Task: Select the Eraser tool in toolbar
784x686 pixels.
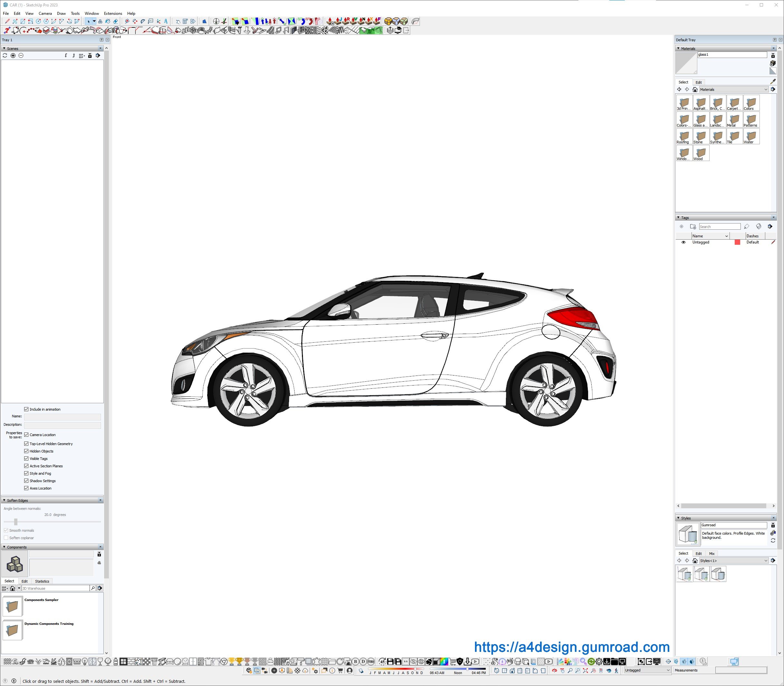Action: point(115,22)
